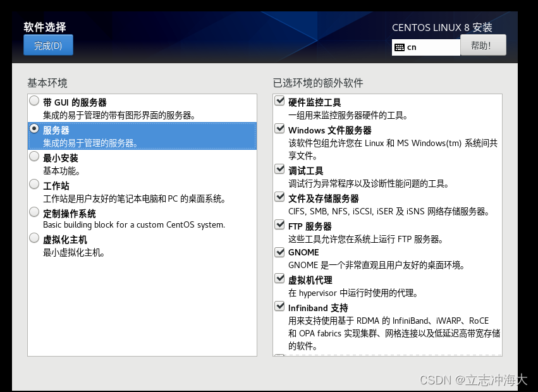Pick the 工作站 environment radio button

point(34,184)
